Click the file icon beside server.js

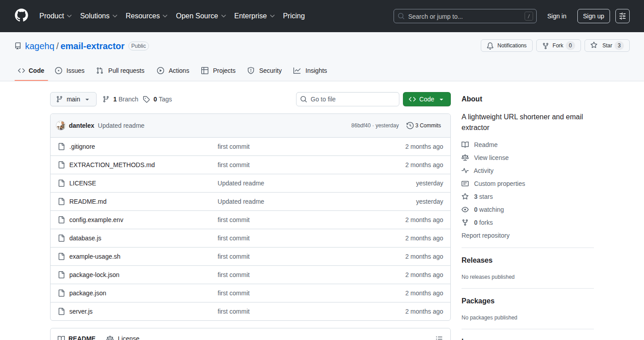coord(61,311)
